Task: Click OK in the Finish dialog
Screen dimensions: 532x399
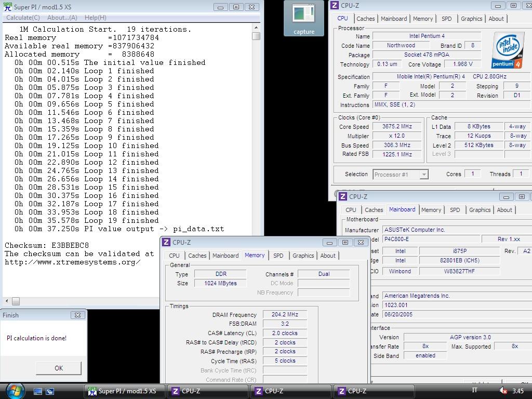Action: point(59,368)
